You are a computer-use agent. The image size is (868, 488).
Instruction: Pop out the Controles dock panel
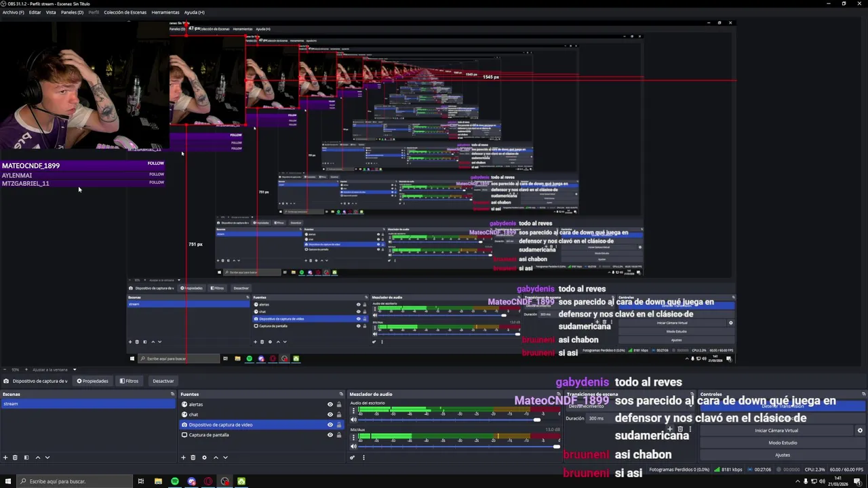point(863,394)
